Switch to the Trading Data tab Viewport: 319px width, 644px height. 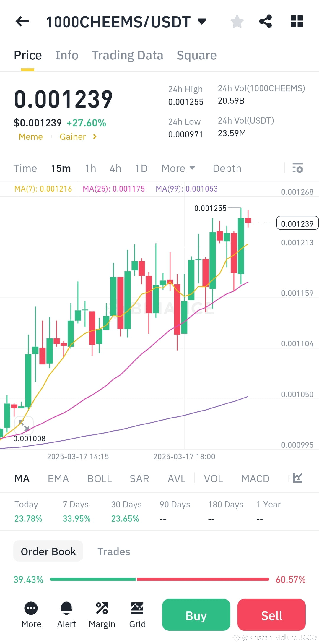(128, 55)
